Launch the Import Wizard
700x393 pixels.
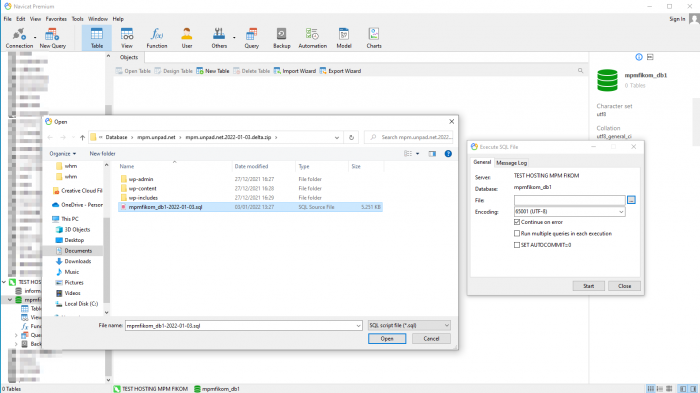295,71
